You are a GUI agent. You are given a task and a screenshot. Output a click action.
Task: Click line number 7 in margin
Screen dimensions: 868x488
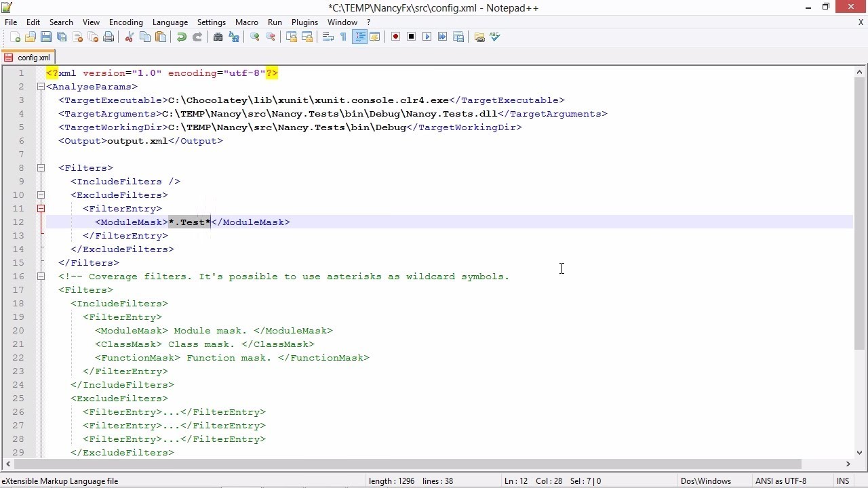click(x=21, y=155)
